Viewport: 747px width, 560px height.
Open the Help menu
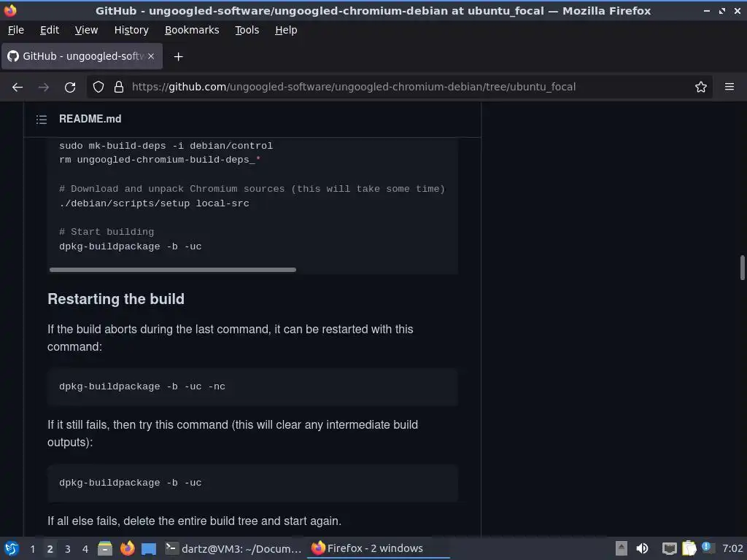[286, 30]
